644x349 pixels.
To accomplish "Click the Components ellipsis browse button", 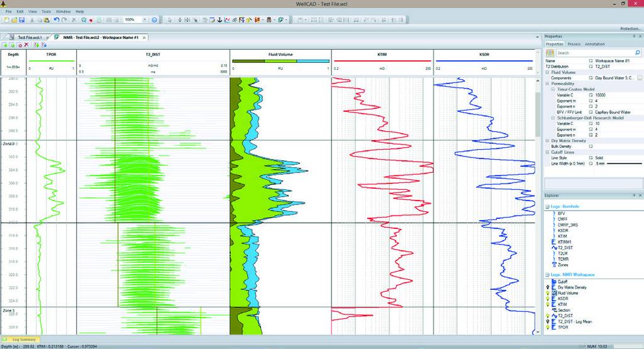I will pyautogui.click(x=640, y=77).
